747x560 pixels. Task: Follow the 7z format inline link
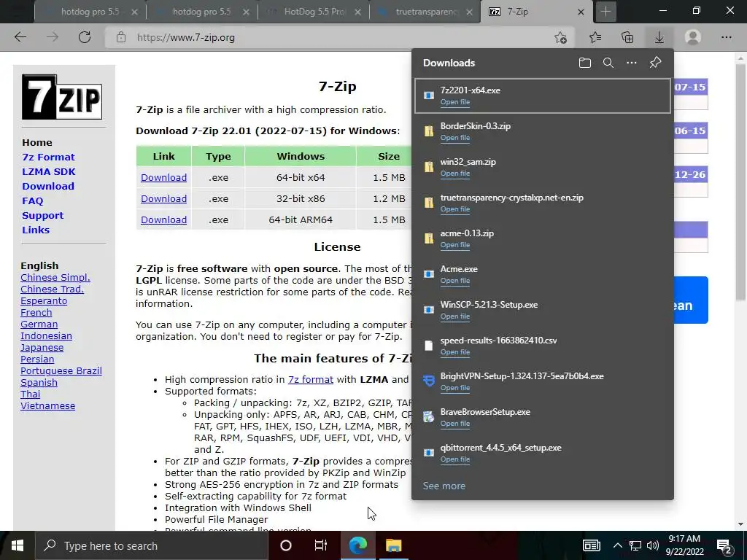click(310, 379)
